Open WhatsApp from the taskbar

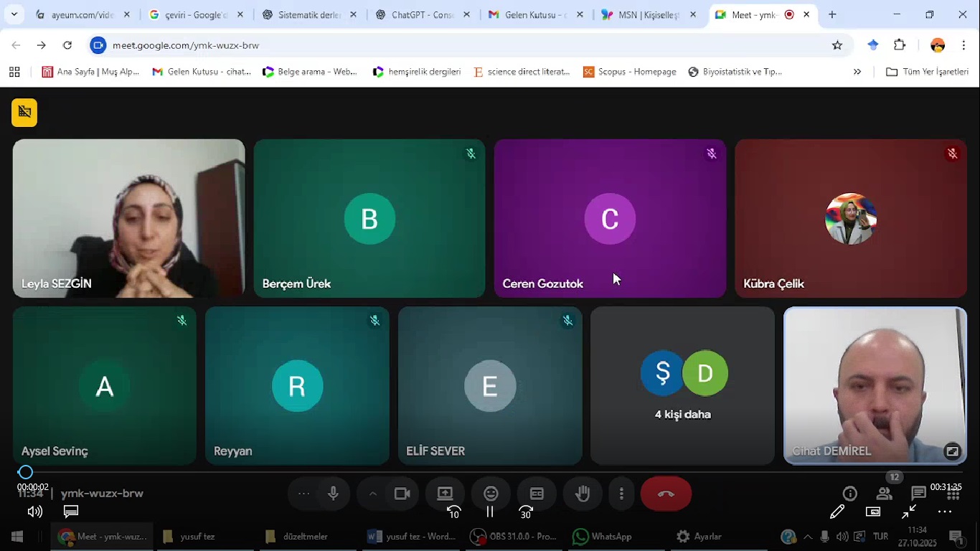(x=603, y=537)
